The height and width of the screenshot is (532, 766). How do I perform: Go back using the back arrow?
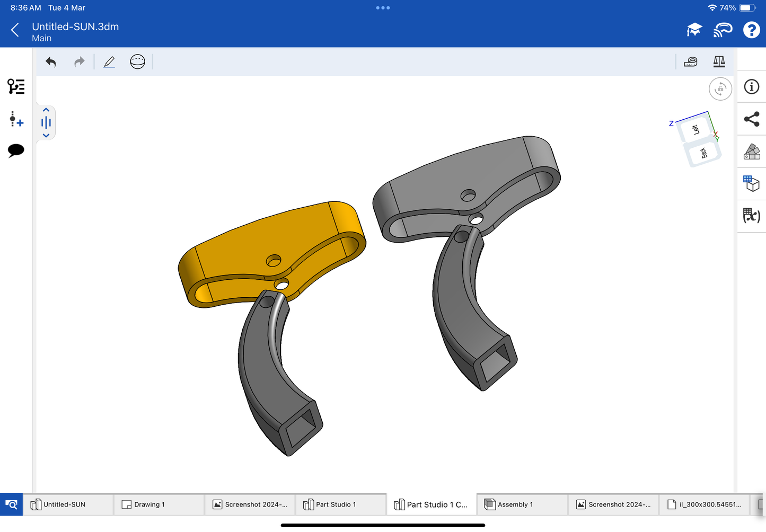pyautogui.click(x=15, y=30)
